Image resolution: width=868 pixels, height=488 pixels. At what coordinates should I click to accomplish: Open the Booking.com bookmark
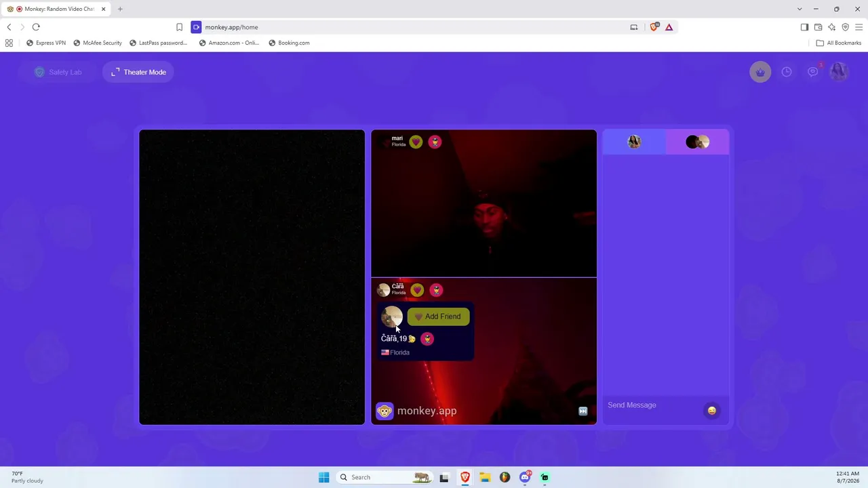(x=289, y=43)
